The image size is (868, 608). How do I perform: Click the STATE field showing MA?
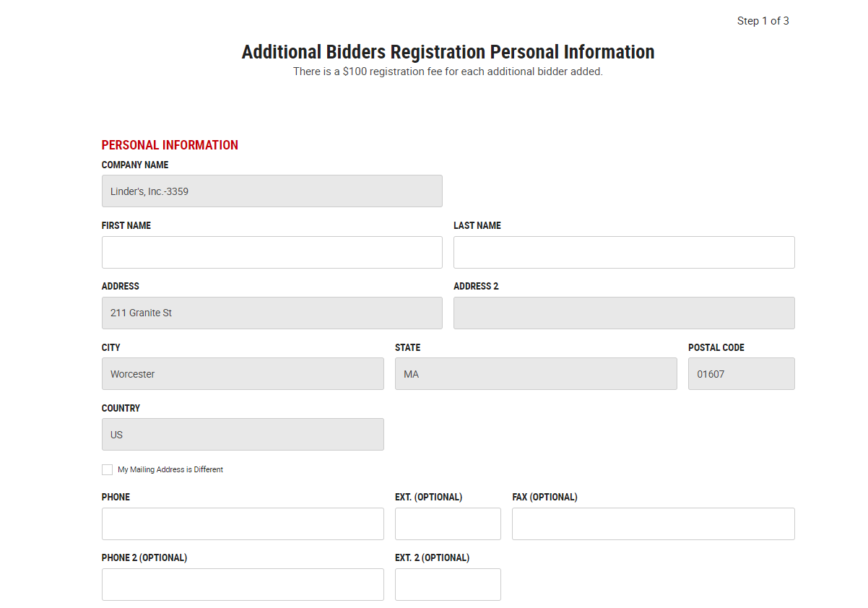pos(536,373)
